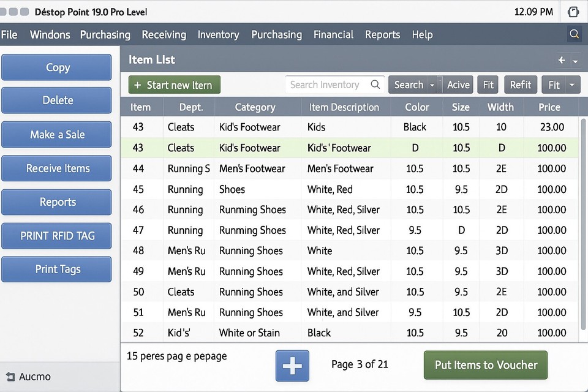Open the Inventory menu
This screenshot has width=588, height=392.
coord(218,35)
